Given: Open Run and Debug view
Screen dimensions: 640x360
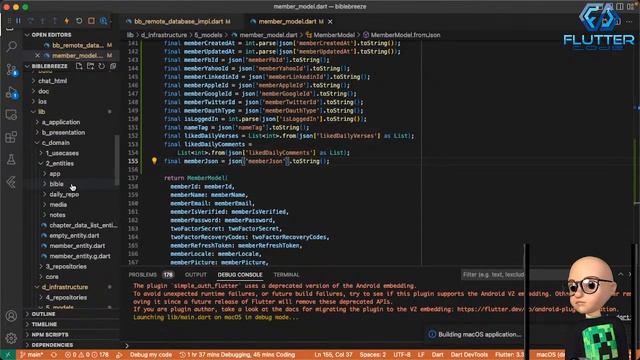Looking at the screenshot, I should click(11, 93).
